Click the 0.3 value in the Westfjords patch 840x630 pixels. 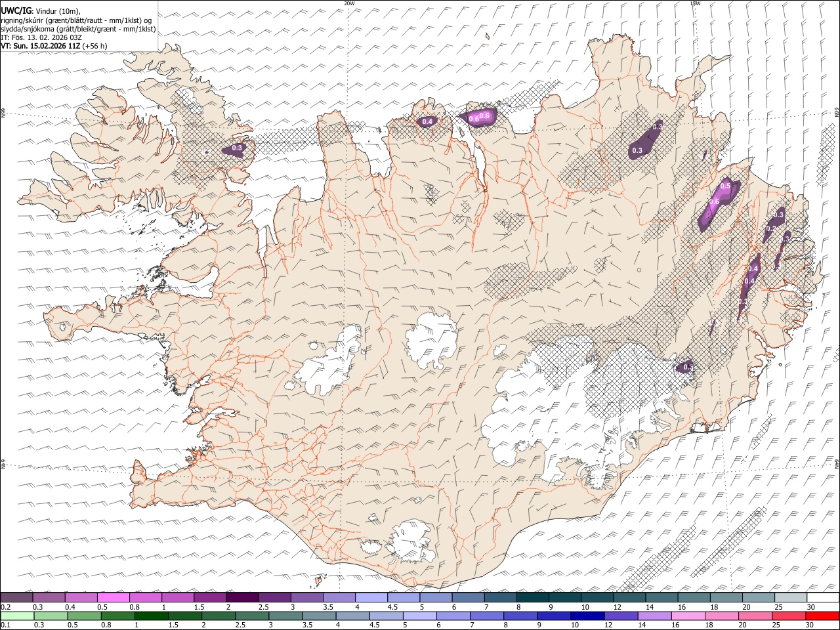237,148
